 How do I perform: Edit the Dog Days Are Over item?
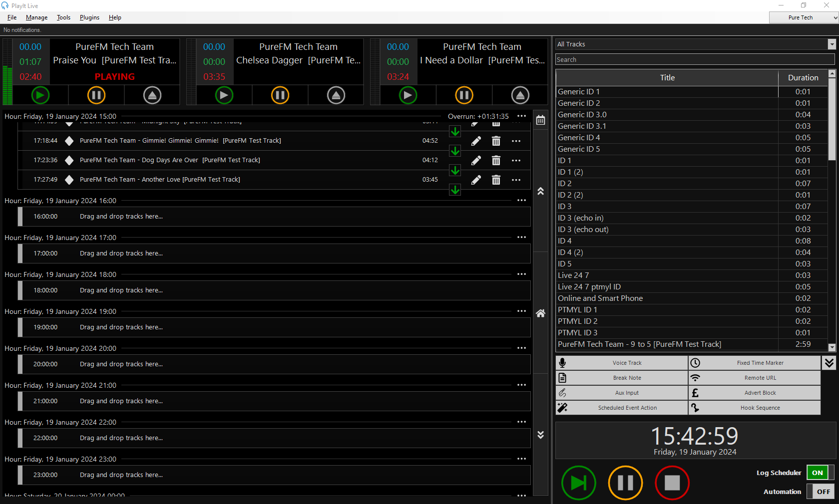(x=476, y=160)
